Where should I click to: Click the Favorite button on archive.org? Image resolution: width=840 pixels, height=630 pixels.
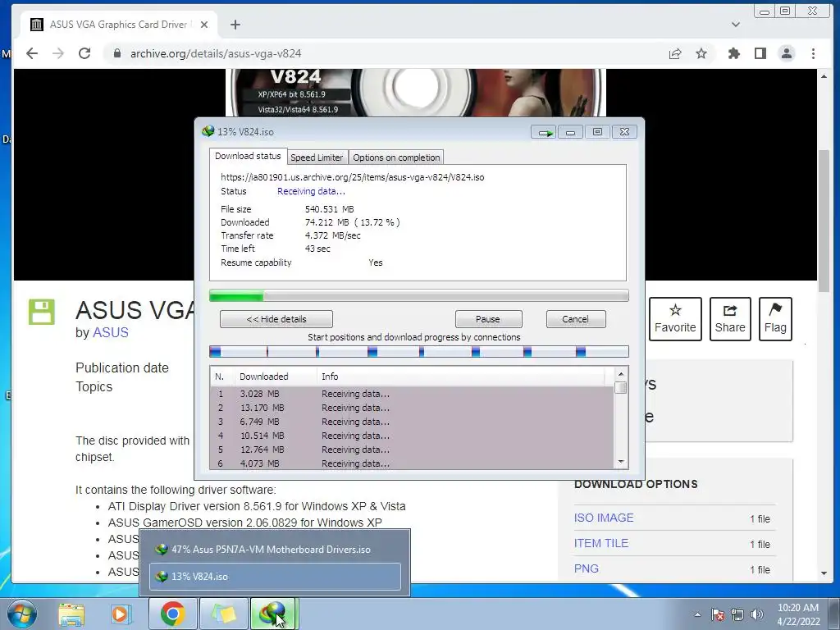click(x=675, y=319)
